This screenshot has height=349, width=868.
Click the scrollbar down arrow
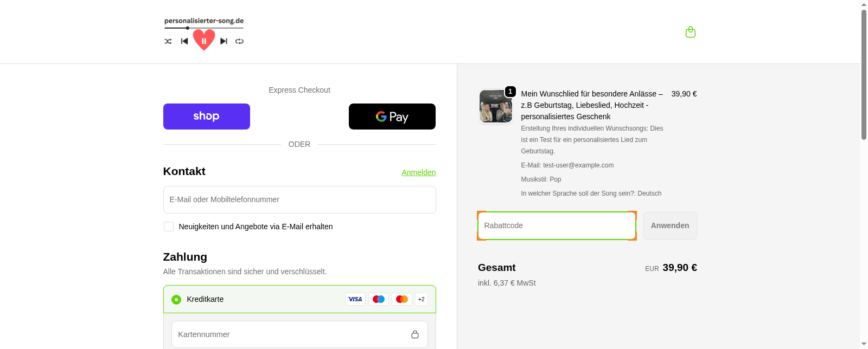click(x=864, y=344)
